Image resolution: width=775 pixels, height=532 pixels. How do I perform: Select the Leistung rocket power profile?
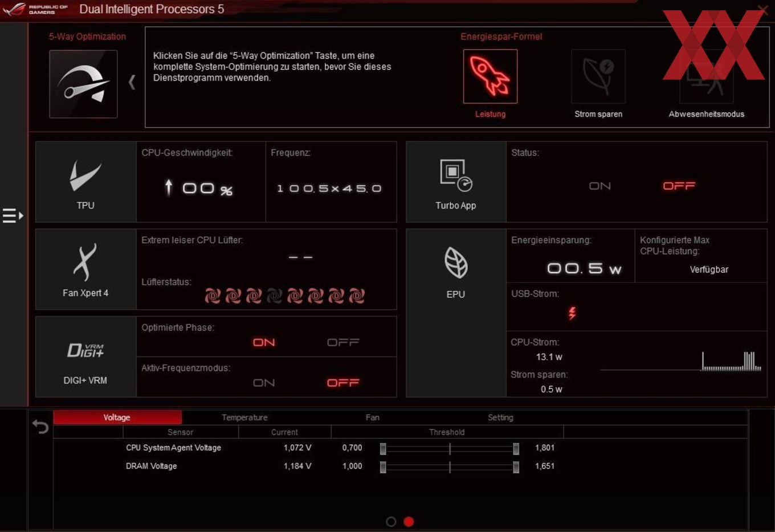(x=490, y=76)
